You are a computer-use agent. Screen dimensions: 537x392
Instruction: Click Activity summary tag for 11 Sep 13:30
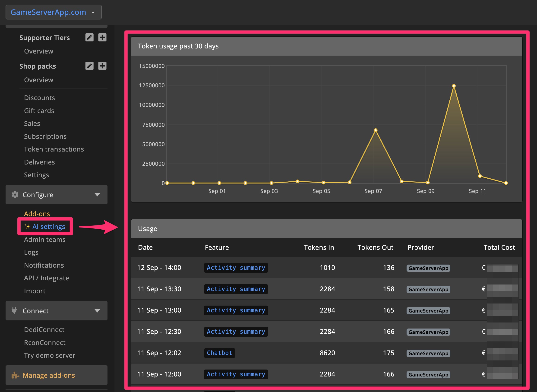point(236,289)
